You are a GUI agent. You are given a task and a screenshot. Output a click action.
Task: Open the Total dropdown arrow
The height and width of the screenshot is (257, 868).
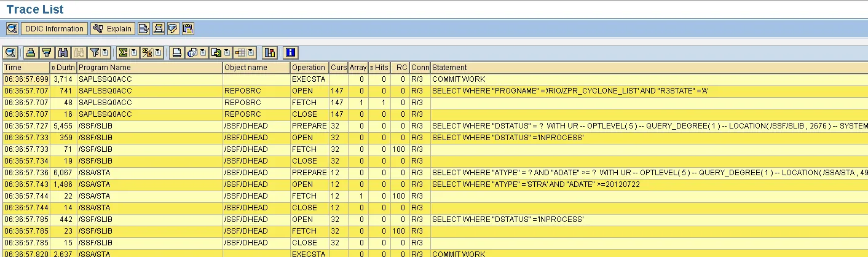click(x=134, y=52)
